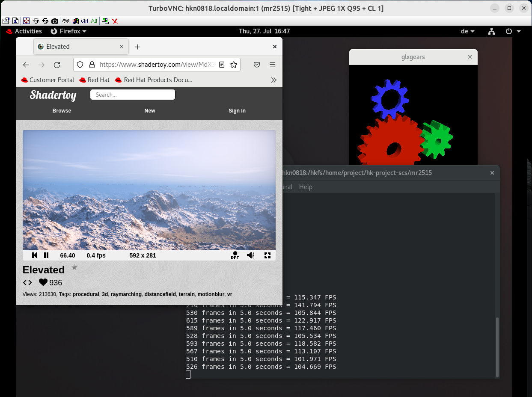The width and height of the screenshot is (532, 397).
Task: Open Firefox hamburger application menu
Action: point(272,65)
